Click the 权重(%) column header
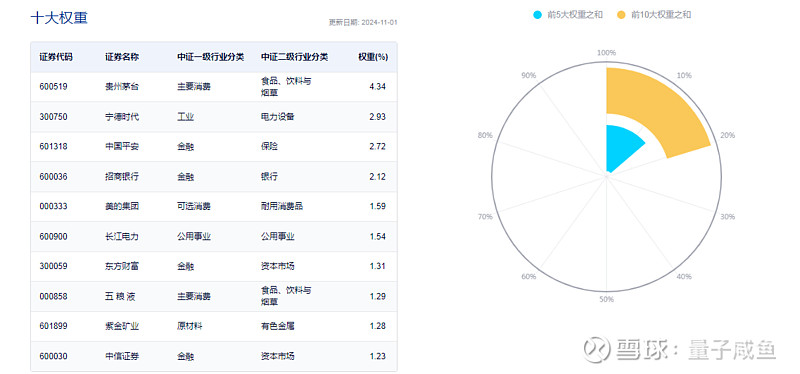This screenshot has height=374, width=800. click(x=373, y=57)
